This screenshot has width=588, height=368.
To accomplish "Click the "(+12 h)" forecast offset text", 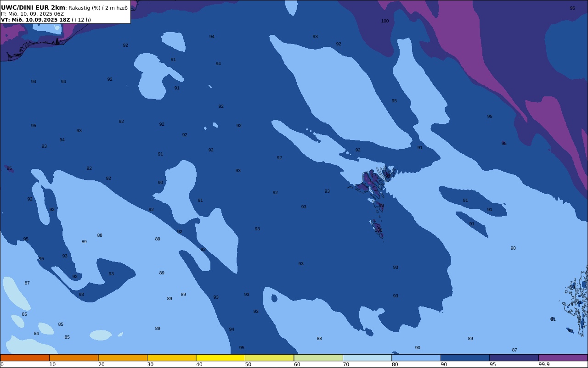I will (x=81, y=20).
